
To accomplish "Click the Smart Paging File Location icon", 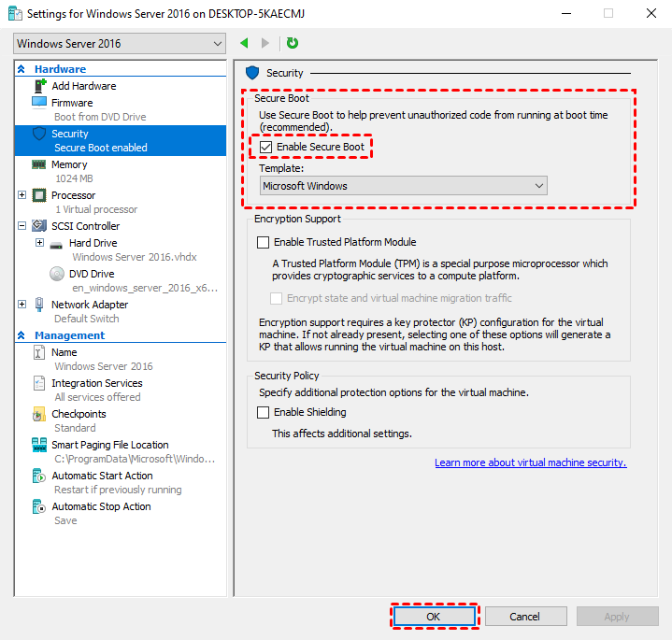I will click(x=39, y=445).
